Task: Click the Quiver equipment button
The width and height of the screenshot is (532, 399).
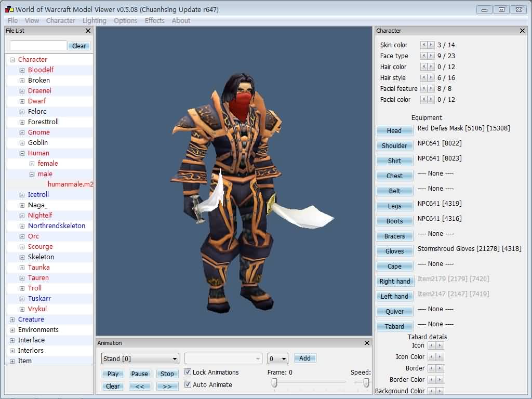Action: [394, 312]
